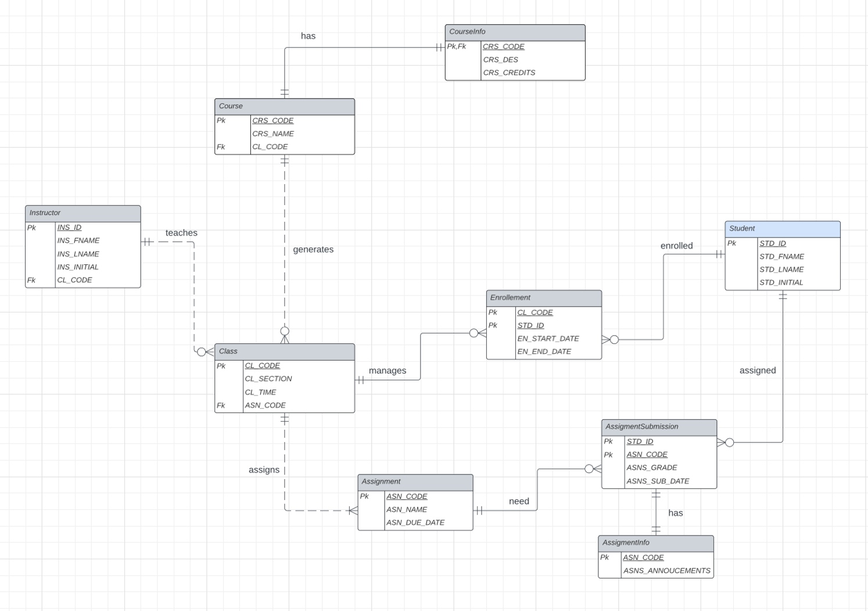
Task: Select the 'enrolled' connector label
Action: click(x=676, y=245)
